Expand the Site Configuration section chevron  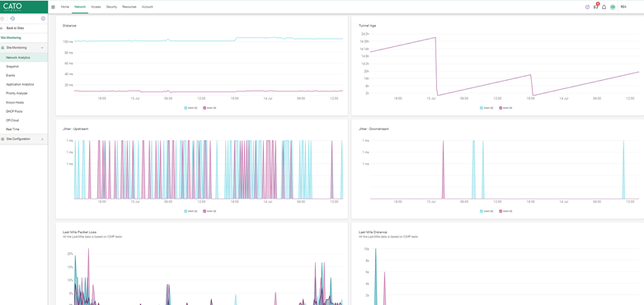(x=42, y=139)
